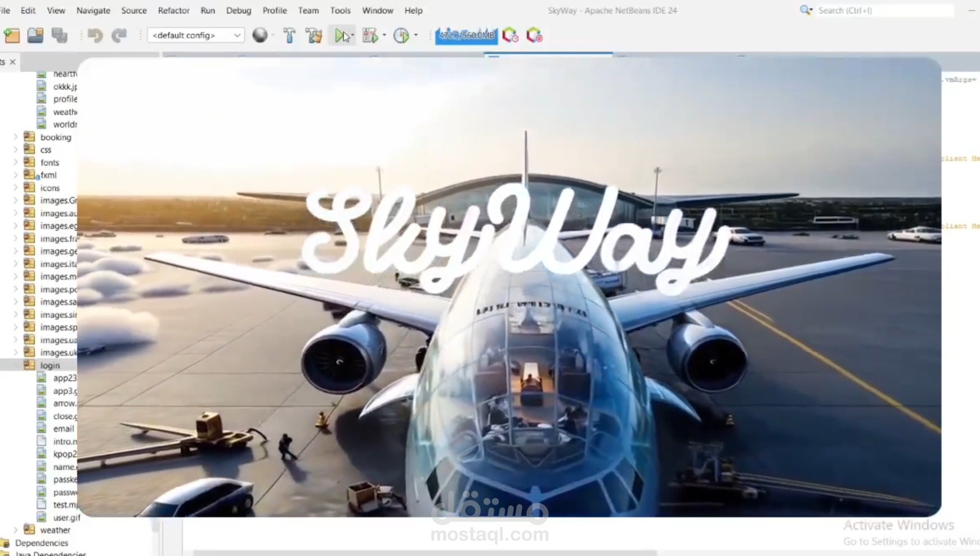Click the Save All toolbar icon
This screenshot has height=556, width=980.
pos(60,35)
